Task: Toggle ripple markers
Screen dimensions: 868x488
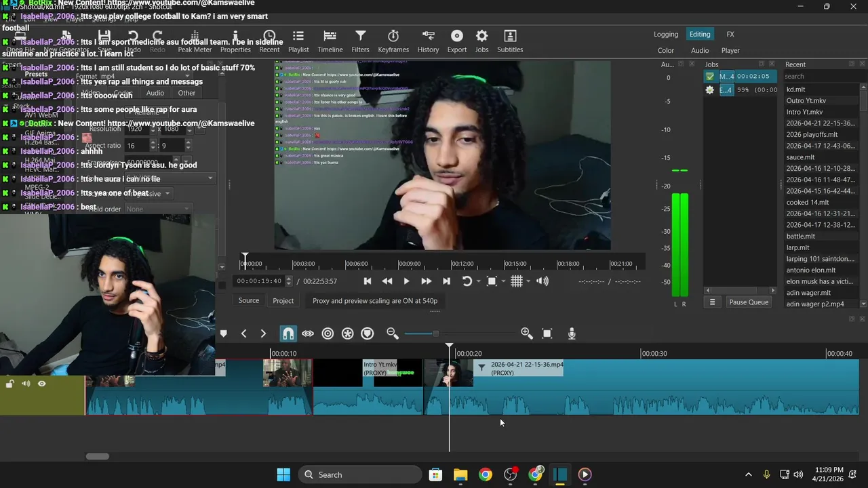Action: tap(367, 333)
